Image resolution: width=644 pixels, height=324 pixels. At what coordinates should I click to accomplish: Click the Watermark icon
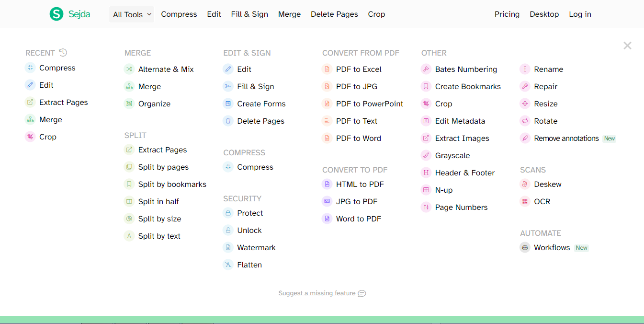coord(228,247)
